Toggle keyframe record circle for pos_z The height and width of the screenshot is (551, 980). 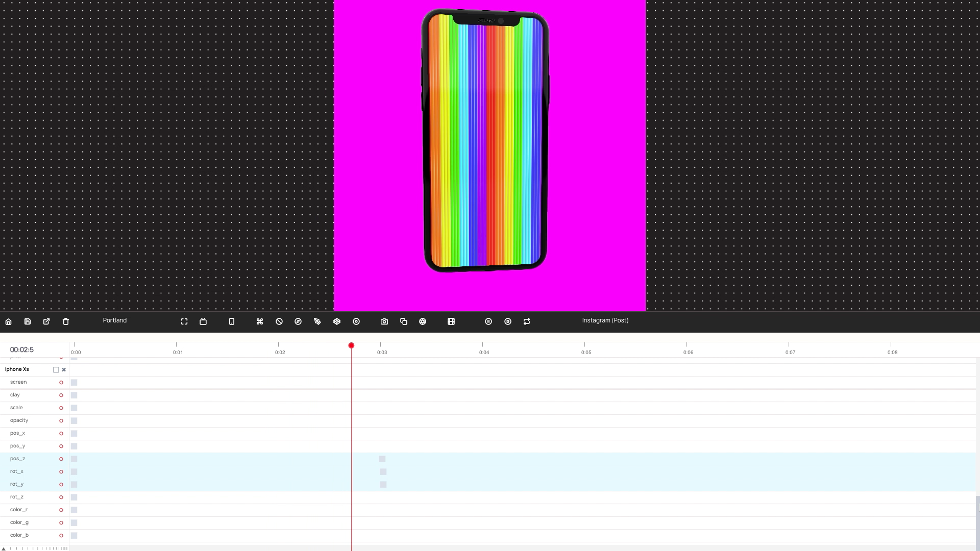61,459
